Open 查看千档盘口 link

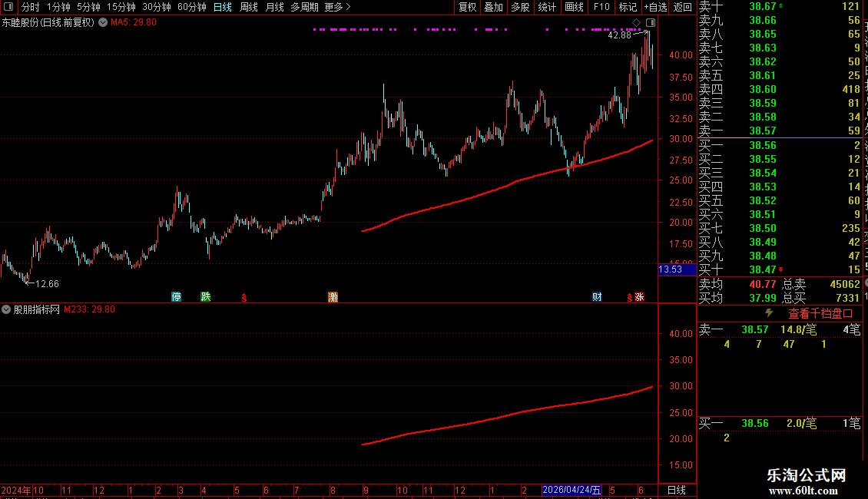[x=820, y=314]
